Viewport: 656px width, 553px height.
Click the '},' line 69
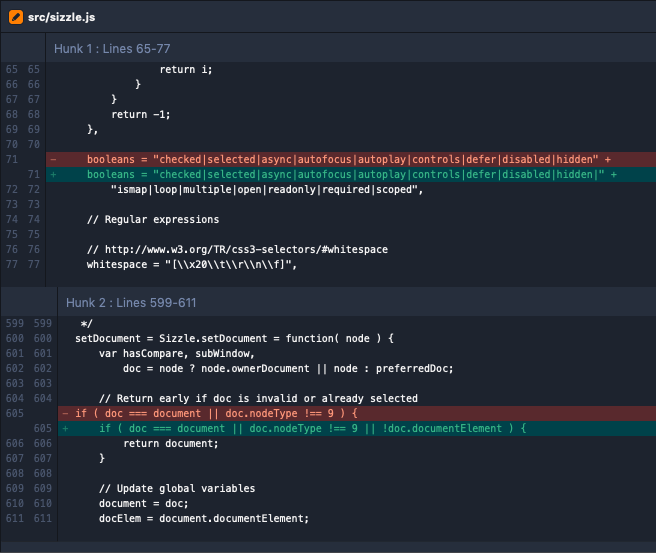(92, 130)
